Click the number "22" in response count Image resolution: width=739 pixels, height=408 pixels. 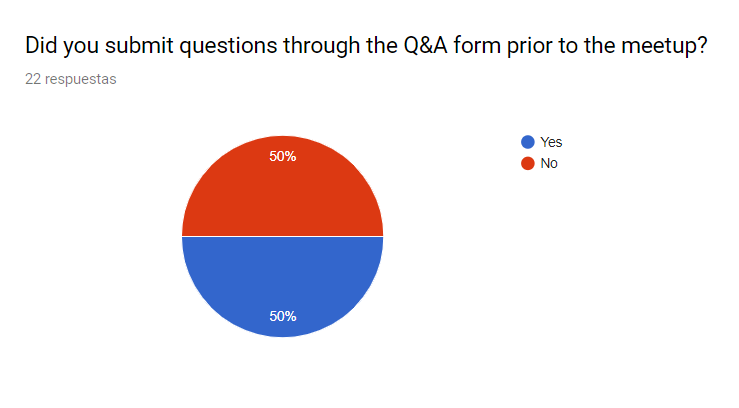tap(34, 79)
